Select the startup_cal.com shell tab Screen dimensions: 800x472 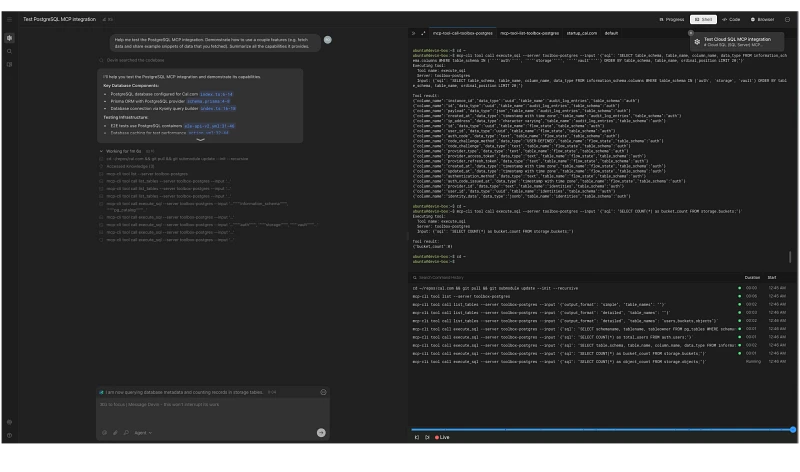point(582,33)
